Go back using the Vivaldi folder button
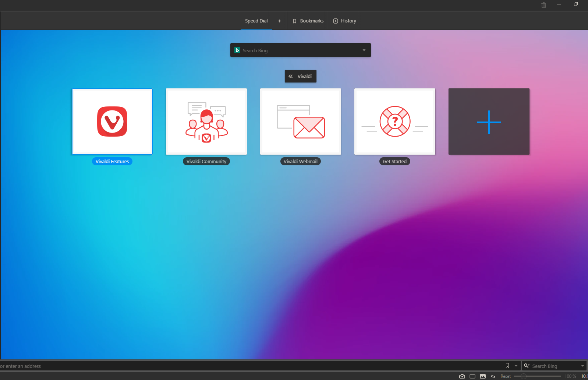 pyautogui.click(x=301, y=76)
